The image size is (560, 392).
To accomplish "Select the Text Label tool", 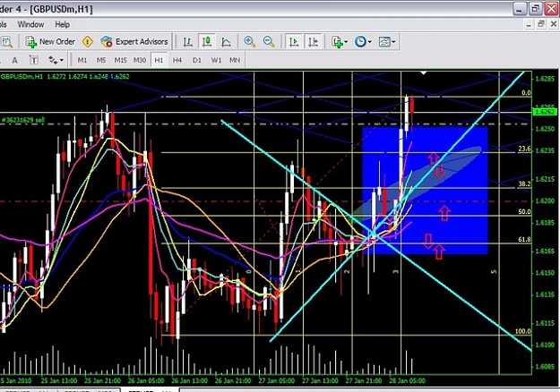I will (x=33, y=60).
